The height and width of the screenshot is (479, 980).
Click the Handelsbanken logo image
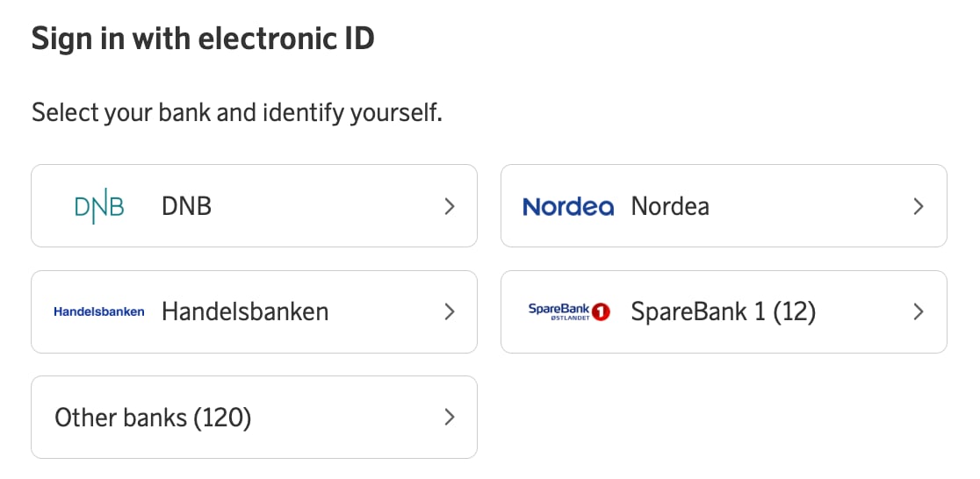tap(99, 311)
